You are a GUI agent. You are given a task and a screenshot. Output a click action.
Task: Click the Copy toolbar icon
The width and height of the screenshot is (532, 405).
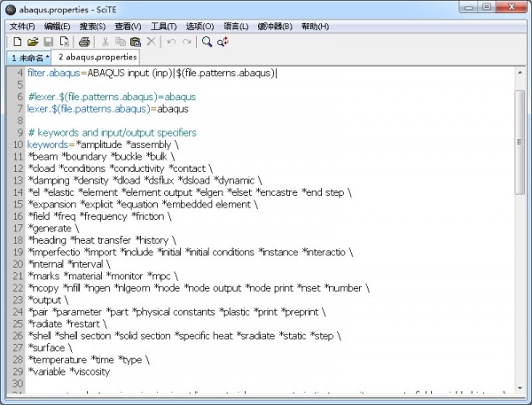pos(120,42)
